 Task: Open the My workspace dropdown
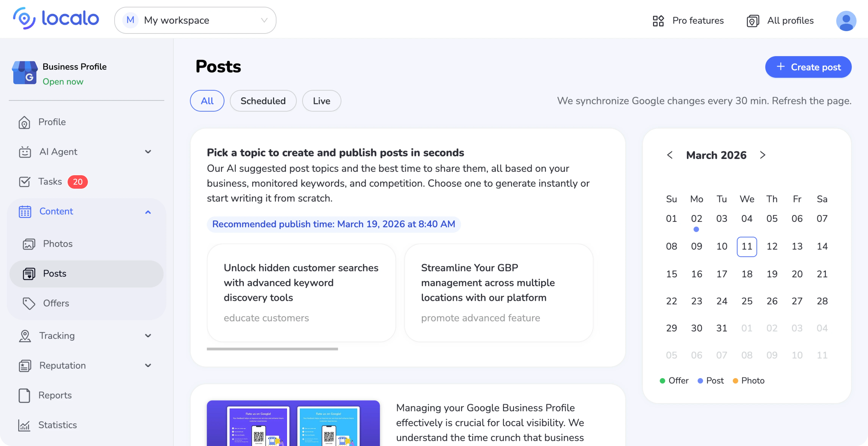click(195, 20)
